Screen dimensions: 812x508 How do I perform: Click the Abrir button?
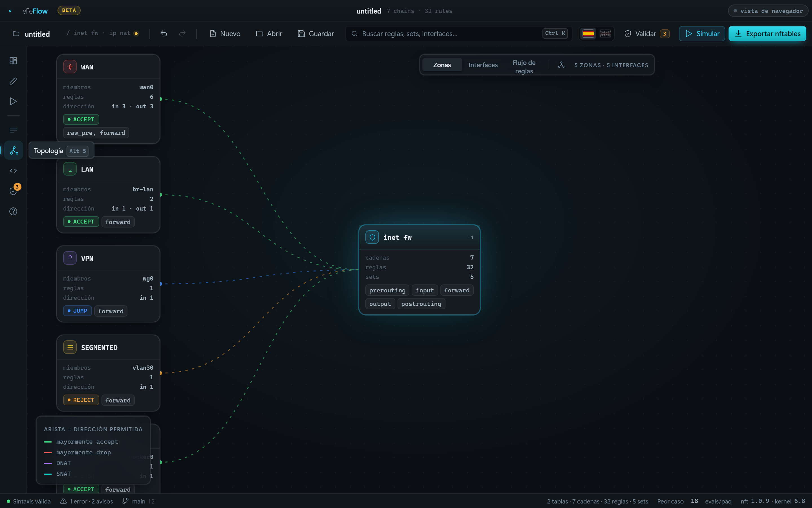(x=269, y=34)
